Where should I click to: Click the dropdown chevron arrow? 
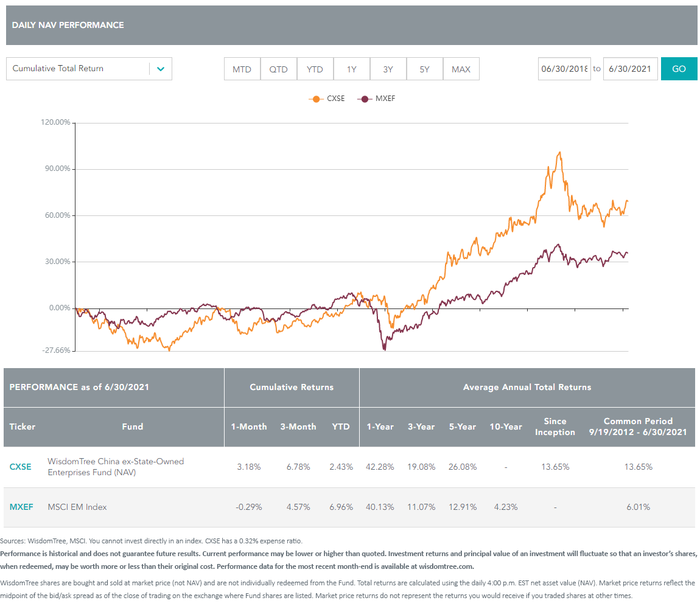(161, 69)
